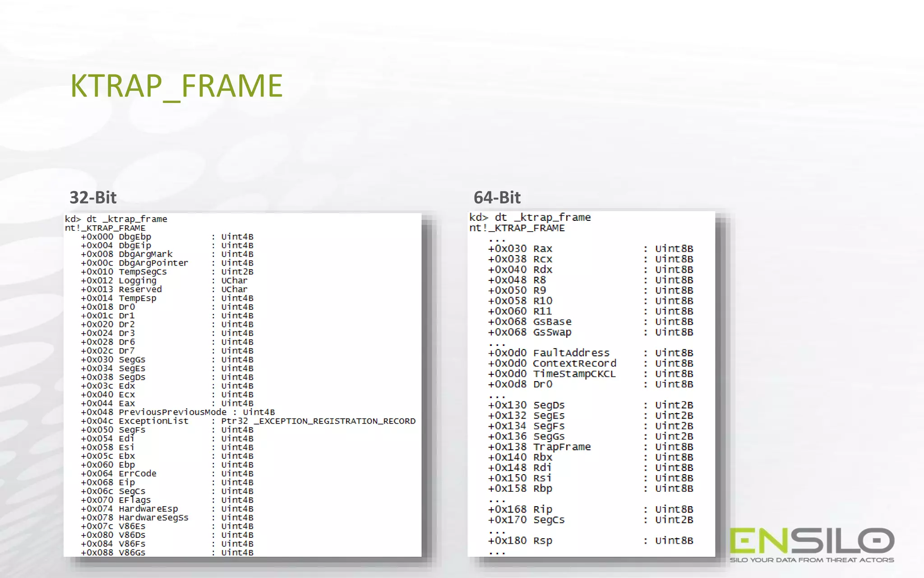Select the GsSwap field line

pyautogui.click(x=591, y=332)
